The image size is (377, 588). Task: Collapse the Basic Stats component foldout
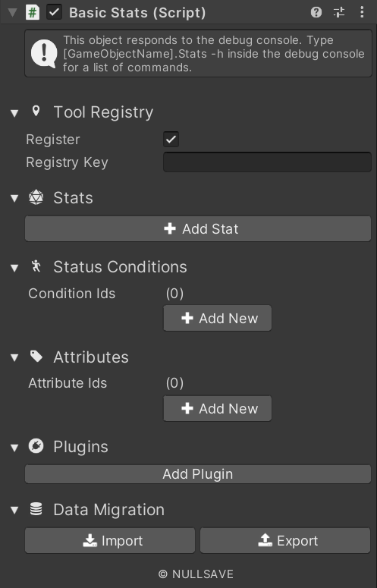click(12, 12)
